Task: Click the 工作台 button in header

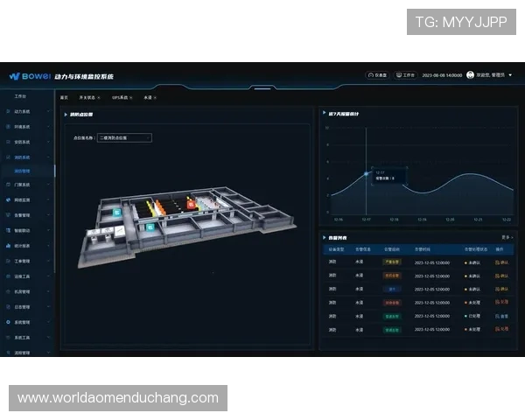Action: click(405, 75)
